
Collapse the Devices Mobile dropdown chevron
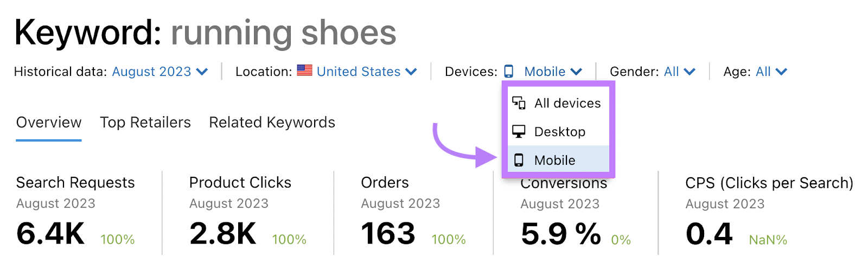pyautogui.click(x=577, y=72)
